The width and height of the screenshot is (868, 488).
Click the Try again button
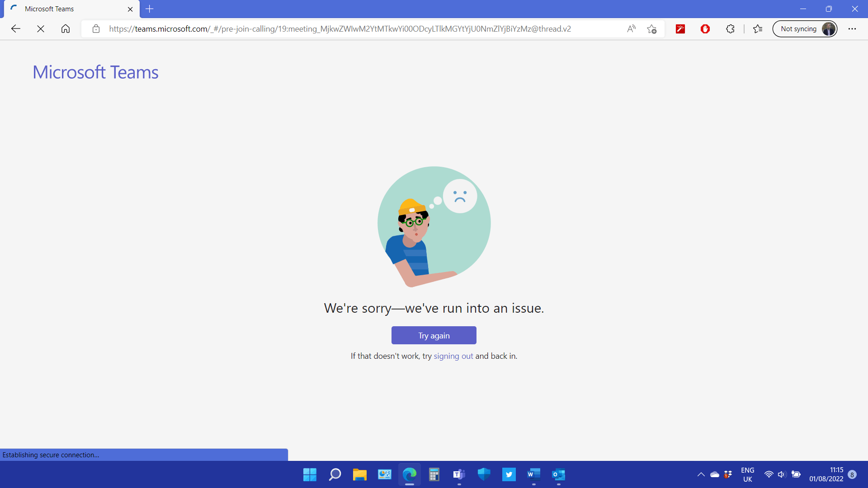pyautogui.click(x=434, y=335)
